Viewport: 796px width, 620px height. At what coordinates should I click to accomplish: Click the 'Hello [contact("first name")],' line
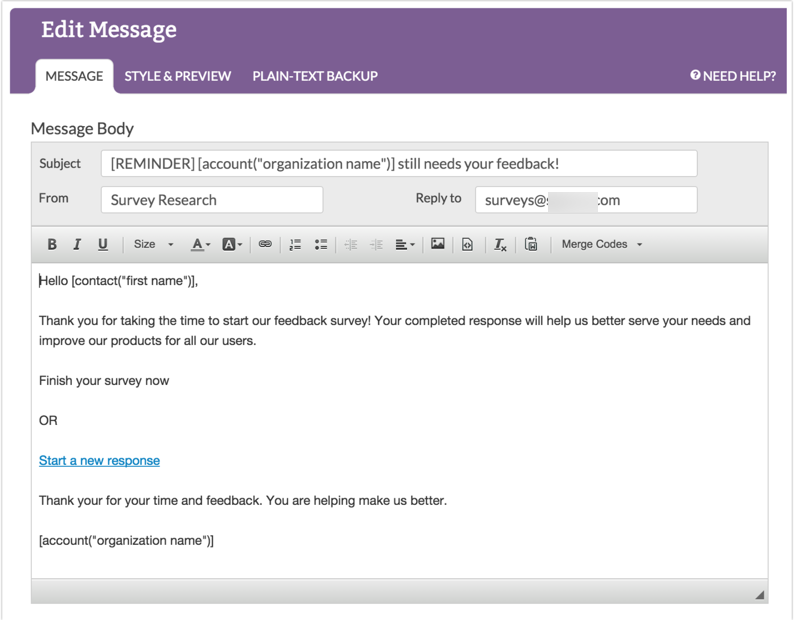click(x=118, y=281)
